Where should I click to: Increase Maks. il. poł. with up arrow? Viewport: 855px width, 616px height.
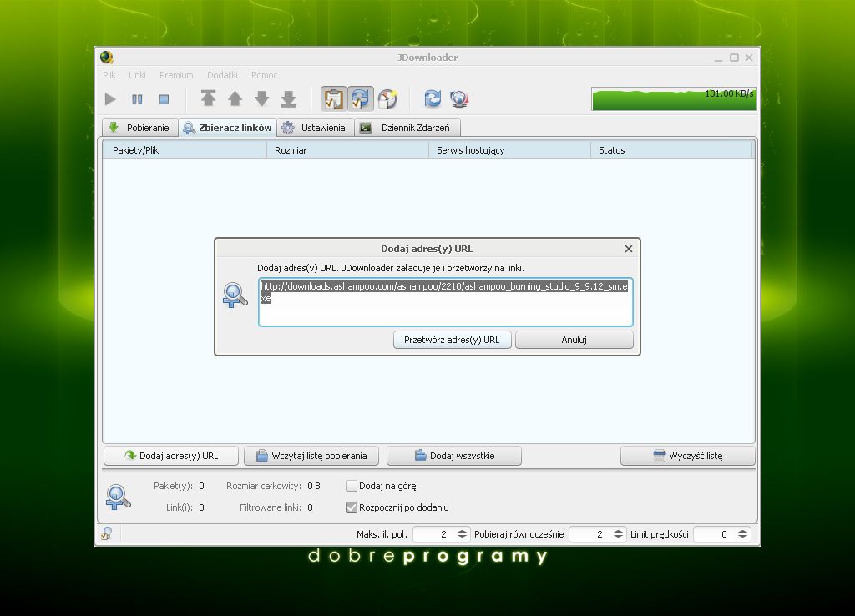462,531
